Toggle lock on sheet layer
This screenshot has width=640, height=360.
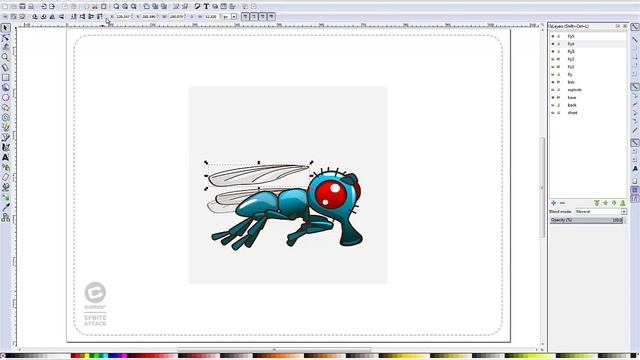[559, 113]
